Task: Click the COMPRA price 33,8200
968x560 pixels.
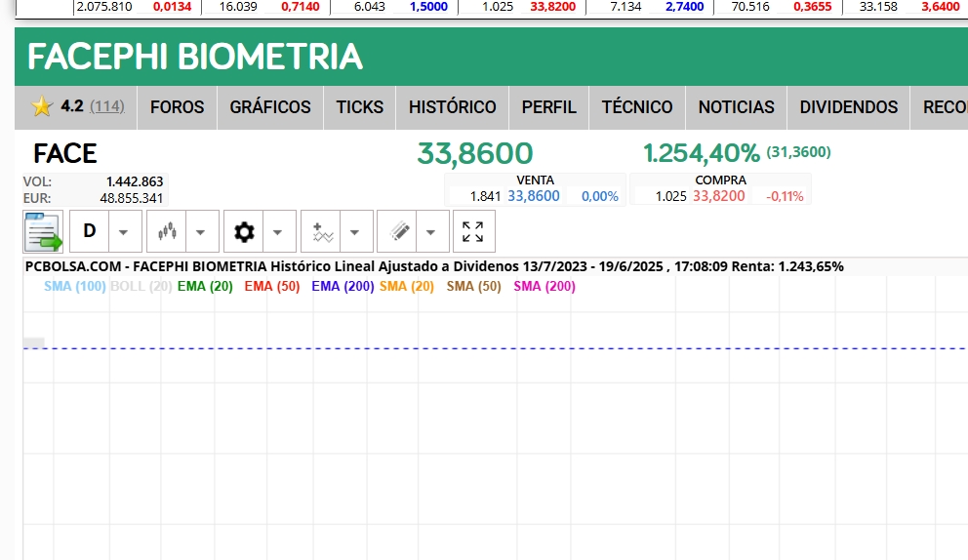Action: (718, 196)
